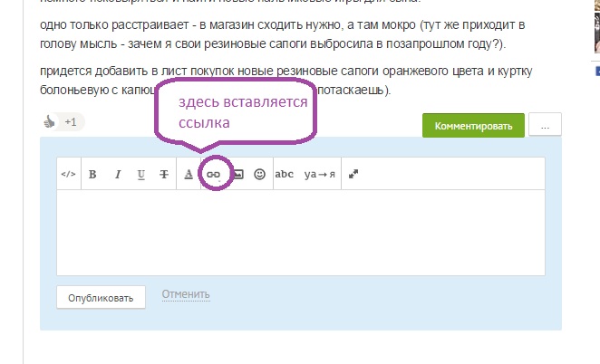The height and width of the screenshot is (364, 600).
Task: Open the text color picker
Action: click(x=189, y=174)
